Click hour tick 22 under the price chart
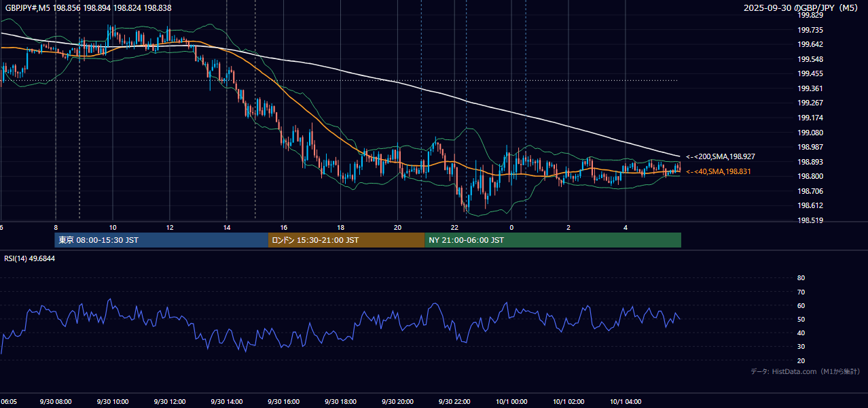Screen dimensions: 868x408 pyautogui.click(x=455, y=228)
